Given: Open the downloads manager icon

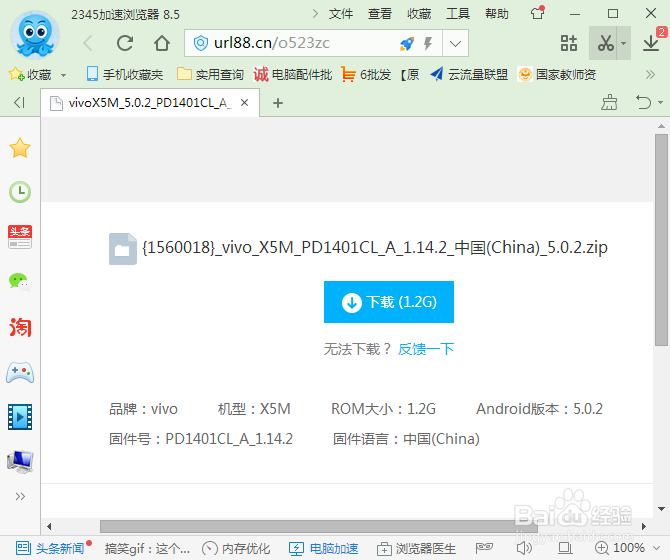Looking at the screenshot, I should pos(651,43).
